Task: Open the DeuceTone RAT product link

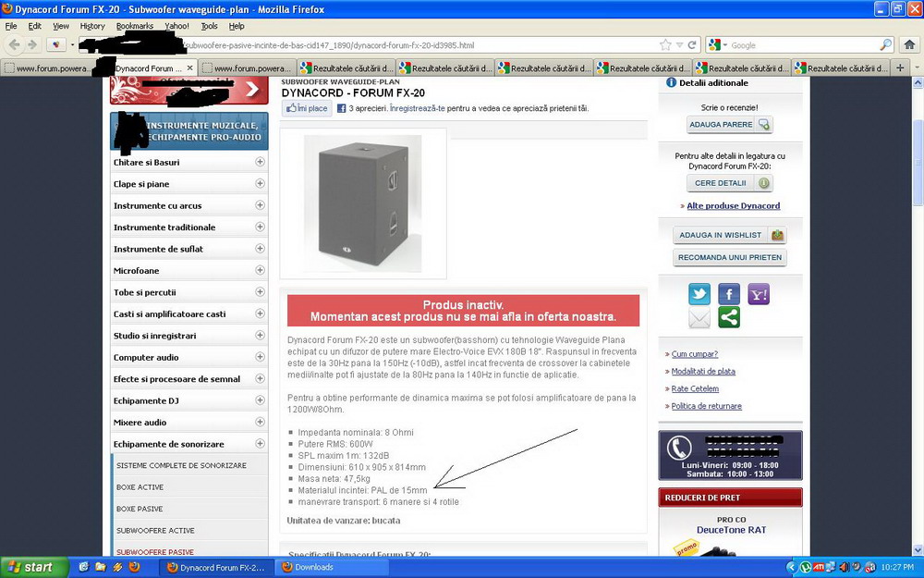Action: (x=731, y=530)
